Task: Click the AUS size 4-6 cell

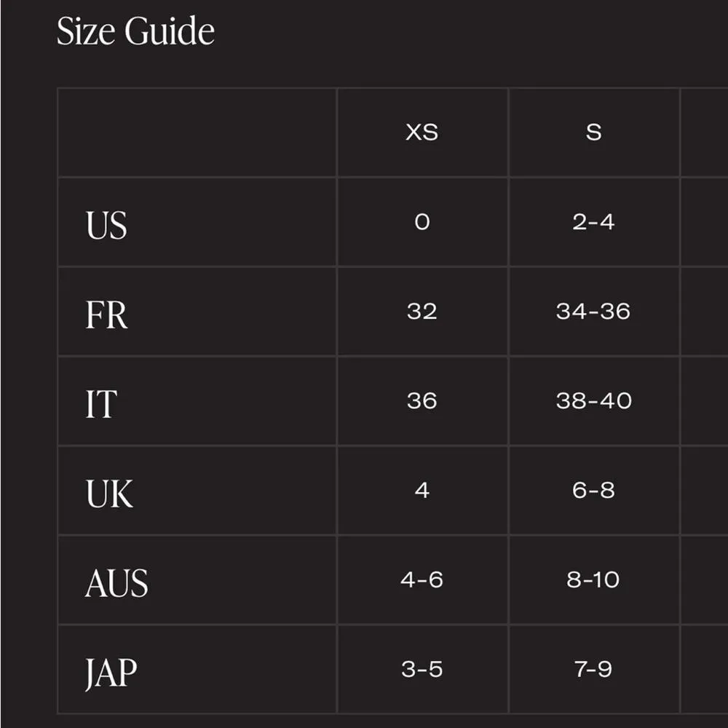Action: [x=422, y=580]
